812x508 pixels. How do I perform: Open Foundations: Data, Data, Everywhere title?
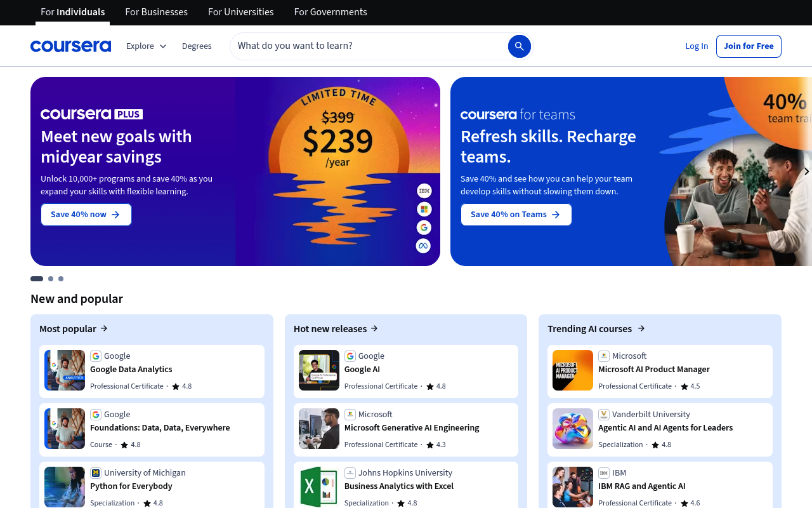coord(160,428)
